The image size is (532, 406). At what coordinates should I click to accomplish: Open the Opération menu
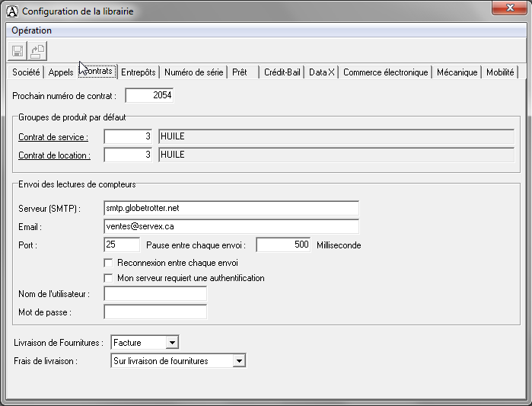click(x=32, y=30)
